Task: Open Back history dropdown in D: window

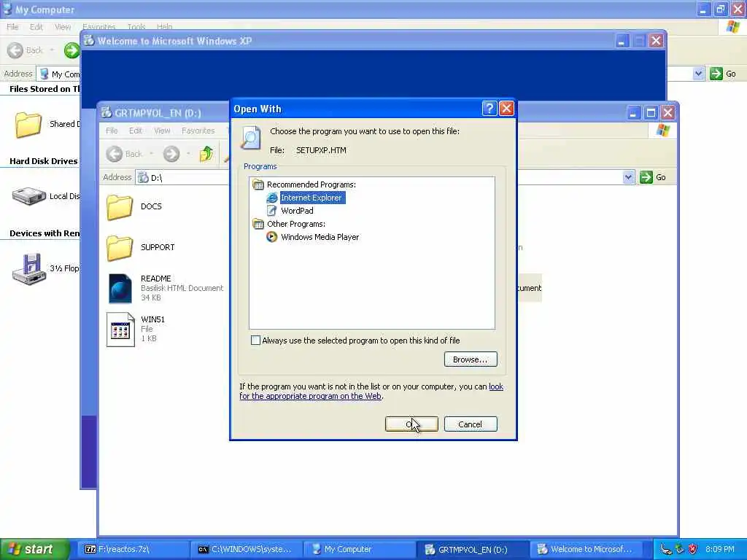Action: 152,154
